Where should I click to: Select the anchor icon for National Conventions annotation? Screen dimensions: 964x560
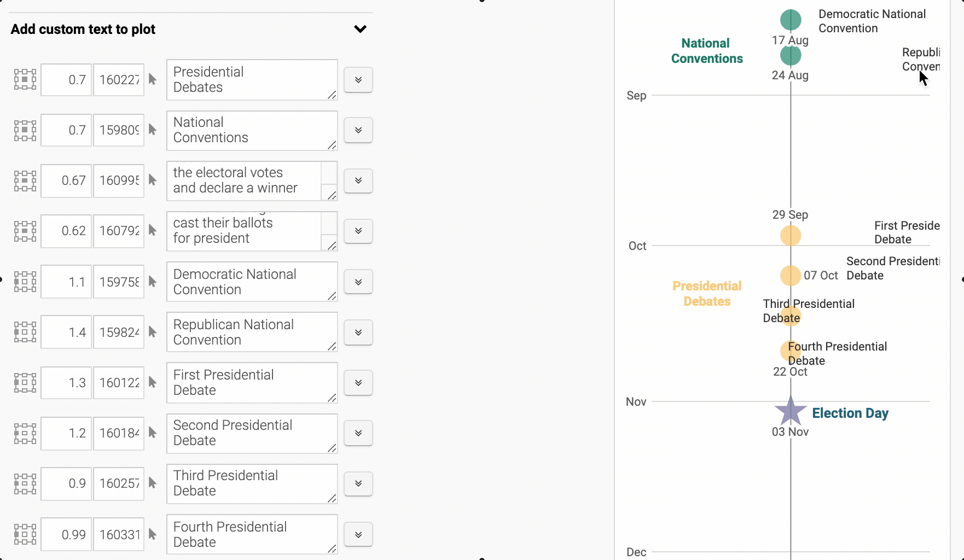[x=24, y=130]
